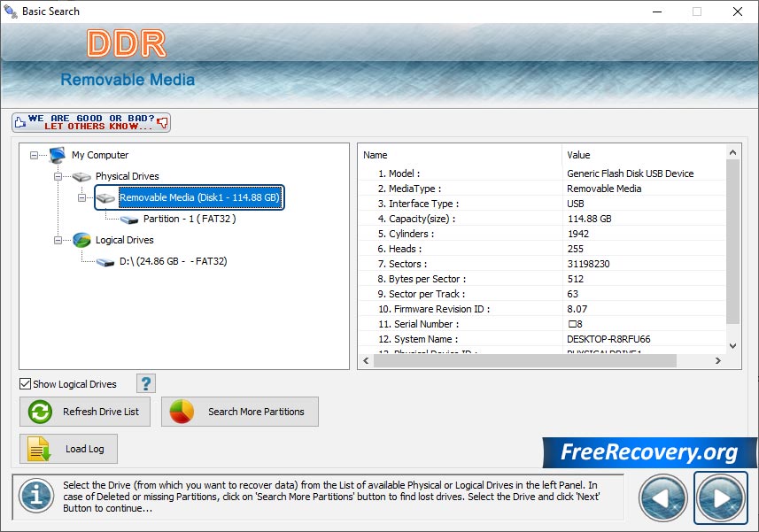Collapse the Physical Drives node
The height and width of the screenshot is (532, 759).
pyautogui.click(x=58, y=176)
